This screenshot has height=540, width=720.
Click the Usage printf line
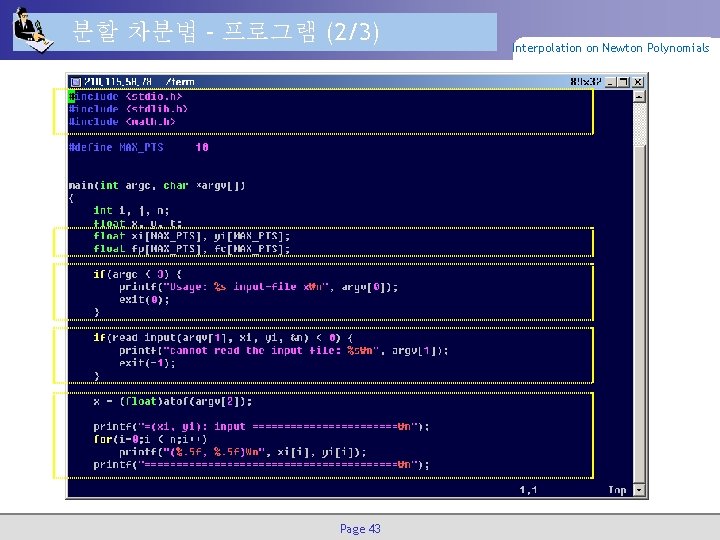[x=259, y=287]
